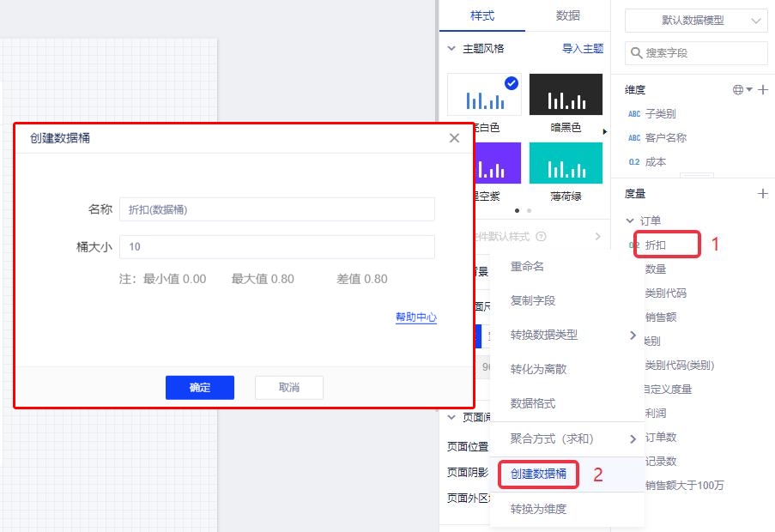Viewport: 775px width, 532px height.
Task: Select the second theme carousel dot
Action: click(x=528, y=209)
